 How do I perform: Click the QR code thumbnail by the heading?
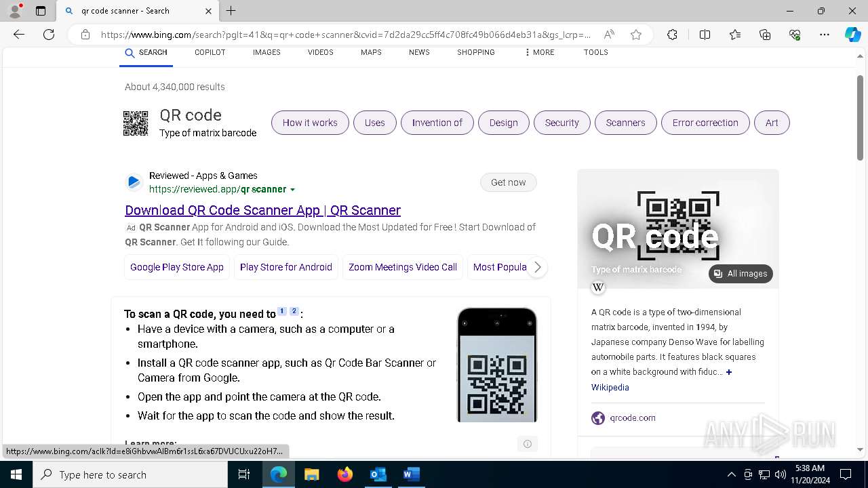point(136,123)
